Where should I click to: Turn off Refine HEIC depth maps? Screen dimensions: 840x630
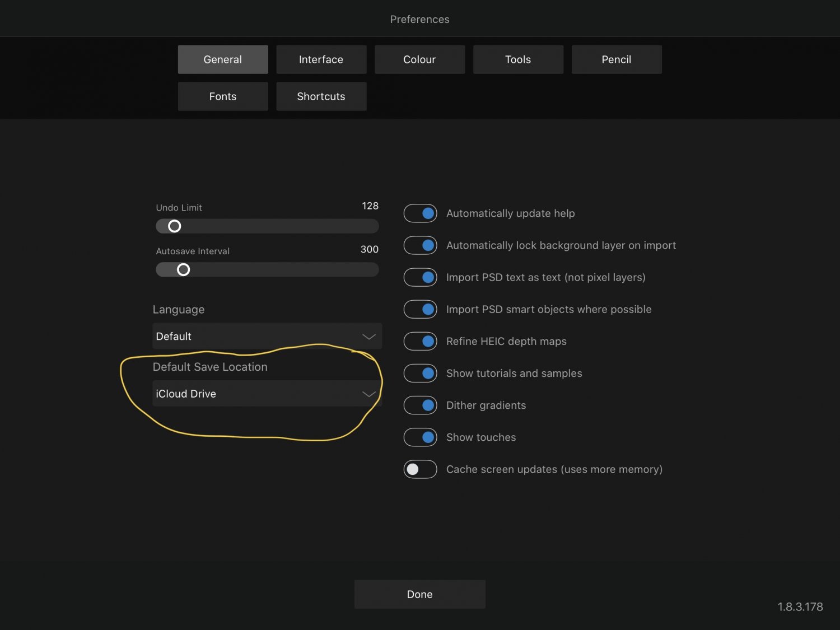tap(420, 341)
